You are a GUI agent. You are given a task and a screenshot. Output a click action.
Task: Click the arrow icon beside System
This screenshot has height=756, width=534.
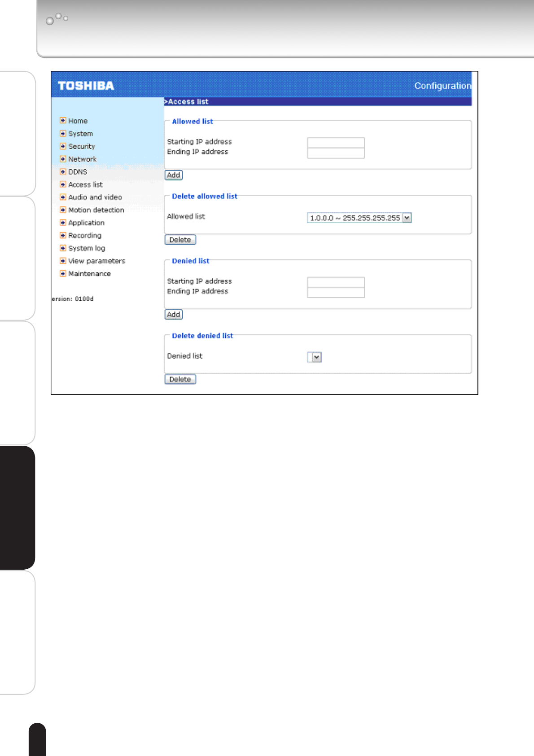tap(63, 133)
